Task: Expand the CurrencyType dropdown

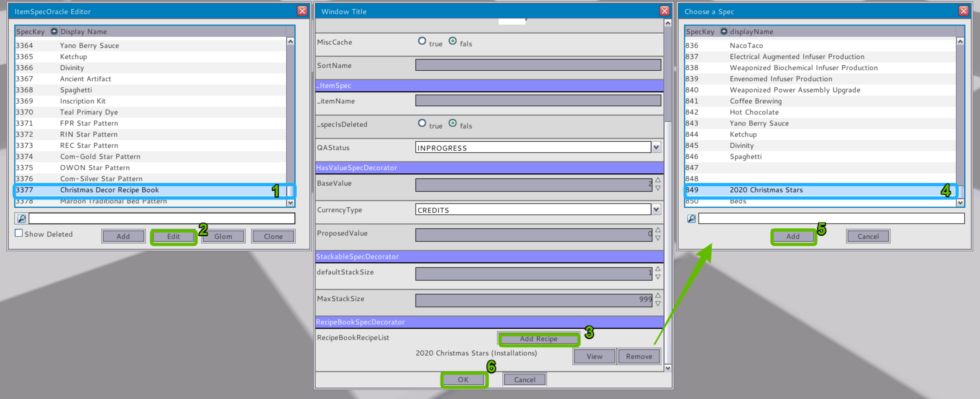Action: [x=656, y=209]
